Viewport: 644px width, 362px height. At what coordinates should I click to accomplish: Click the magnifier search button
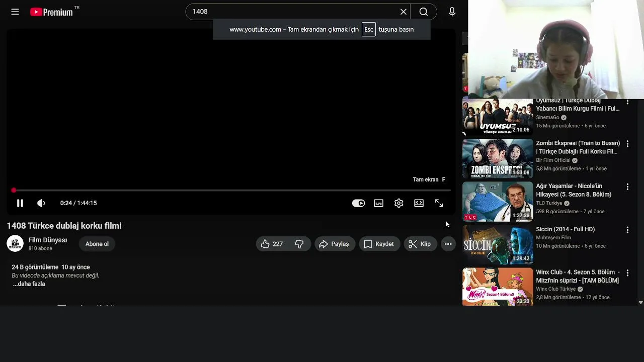pyautogui.click(x=424, y=12)
